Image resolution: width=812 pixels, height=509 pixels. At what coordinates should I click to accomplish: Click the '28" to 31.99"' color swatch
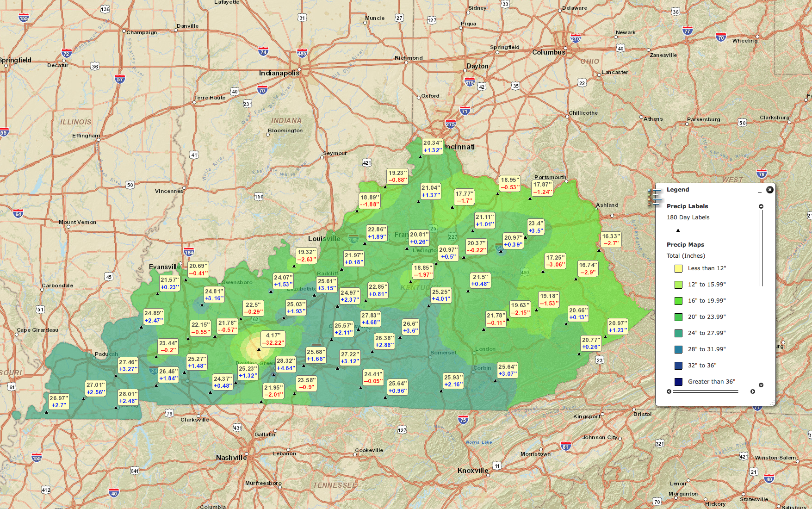(678, 349)
